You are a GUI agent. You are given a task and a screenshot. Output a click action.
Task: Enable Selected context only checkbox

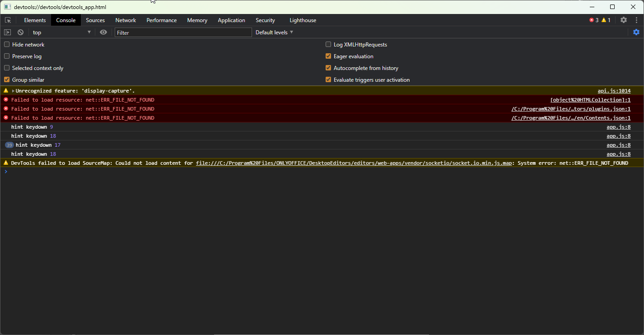click(7, 68)
